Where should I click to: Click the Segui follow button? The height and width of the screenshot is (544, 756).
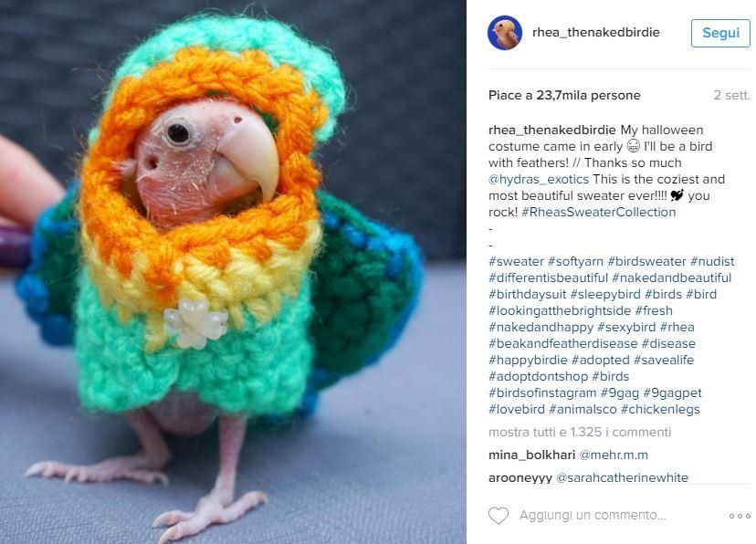720,33
